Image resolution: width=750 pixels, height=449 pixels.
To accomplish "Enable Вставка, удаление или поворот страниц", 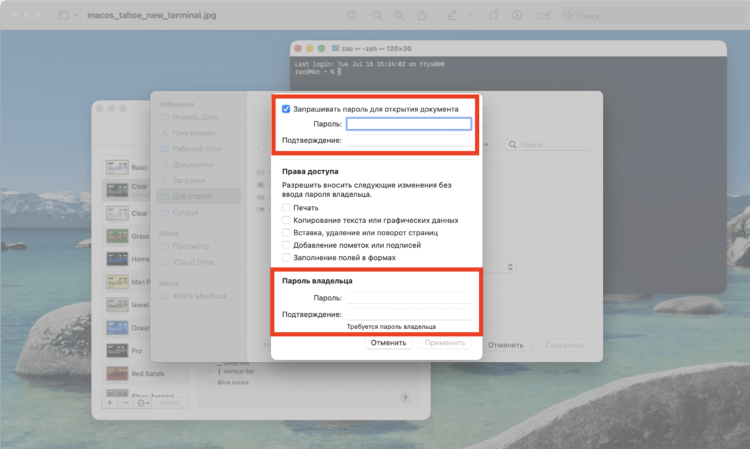I will click(286, 232).
